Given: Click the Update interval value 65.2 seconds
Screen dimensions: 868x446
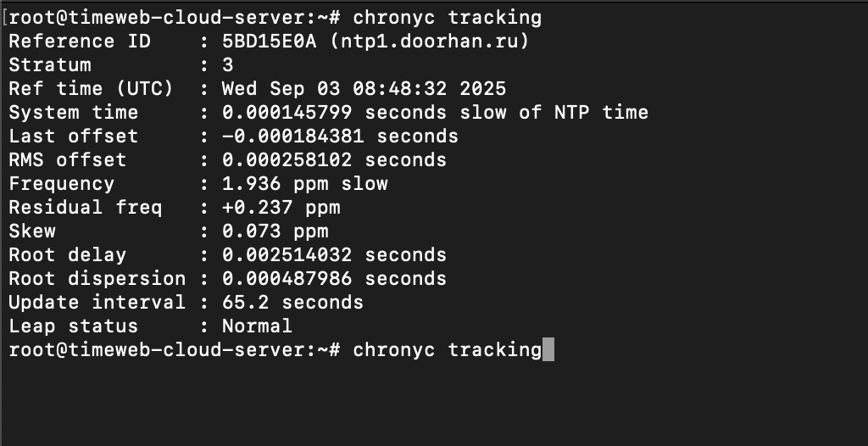Looking at the screenshot, I should [292, 303].
